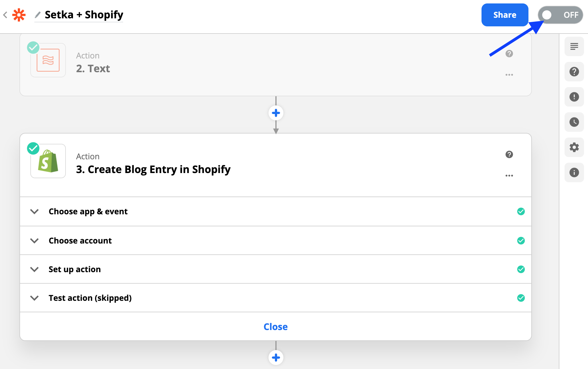The width and height of the screenshot is (588, 369).
Task: Click the Shopify app icon in step 3
Action: click(48, 161)
